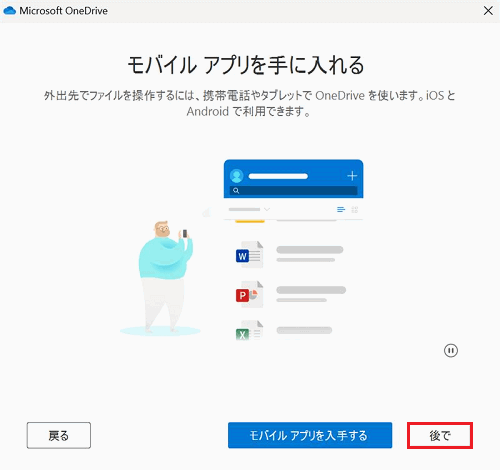Viewport: 500px width, 470px height.
Task: Click the profile avatar in the illustrated app
Action: click(237, 176)
